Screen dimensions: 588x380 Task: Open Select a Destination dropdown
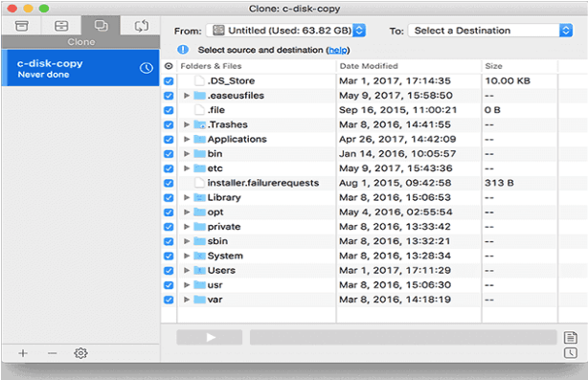coord(490,31)
